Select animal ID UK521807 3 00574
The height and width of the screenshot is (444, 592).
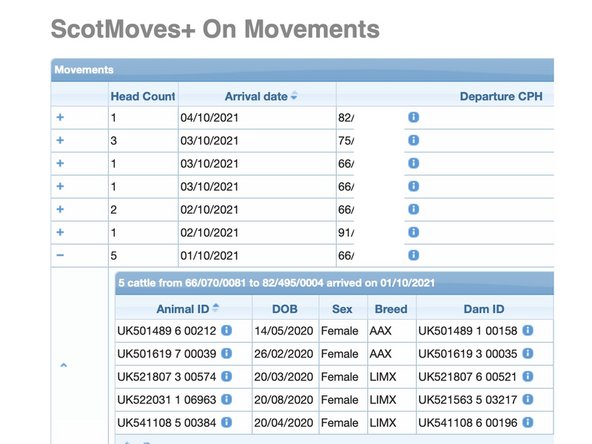[x=166, y=377]
